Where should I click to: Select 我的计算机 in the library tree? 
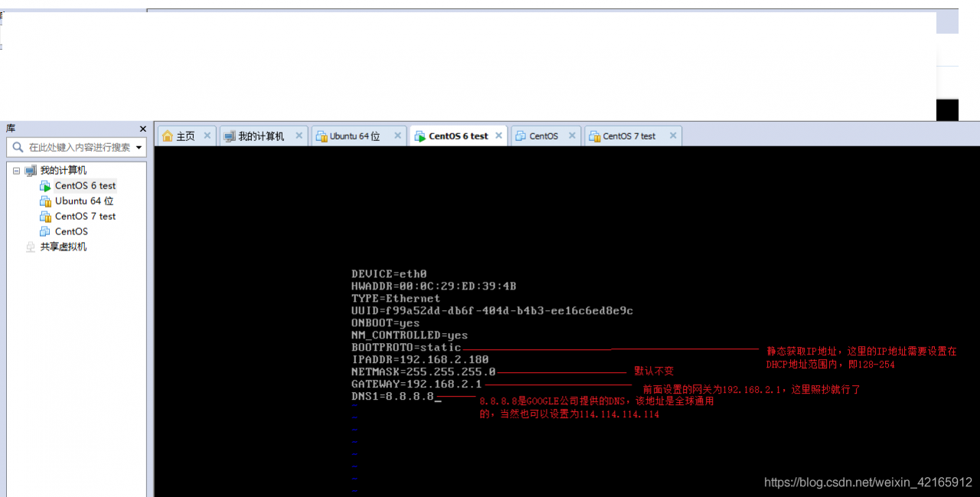pyautogui.click(x=64, y=170)
